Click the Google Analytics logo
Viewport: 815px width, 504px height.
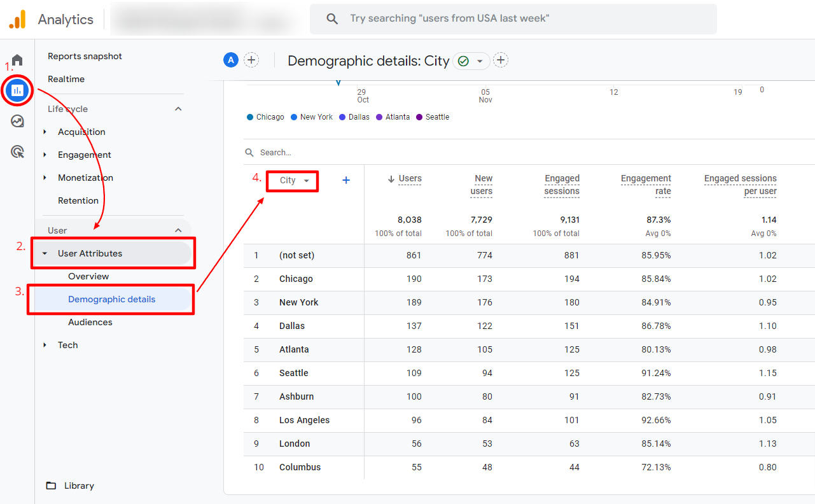pyautogui.click(x=17, y=19)
